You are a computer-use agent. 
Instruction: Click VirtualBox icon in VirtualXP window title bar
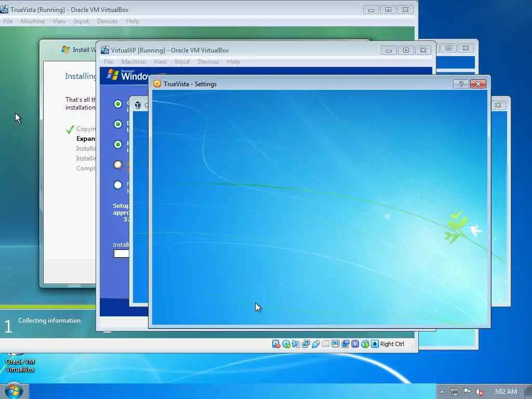105,50
